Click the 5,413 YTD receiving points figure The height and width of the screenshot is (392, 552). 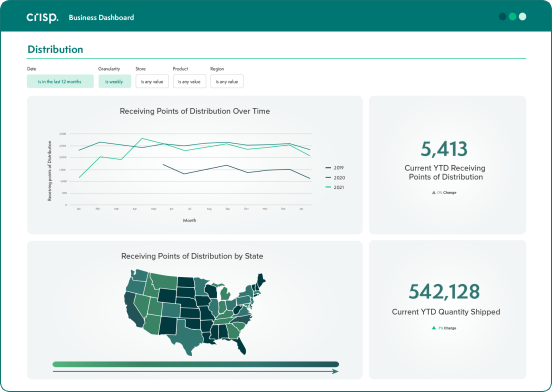[444, 149]
